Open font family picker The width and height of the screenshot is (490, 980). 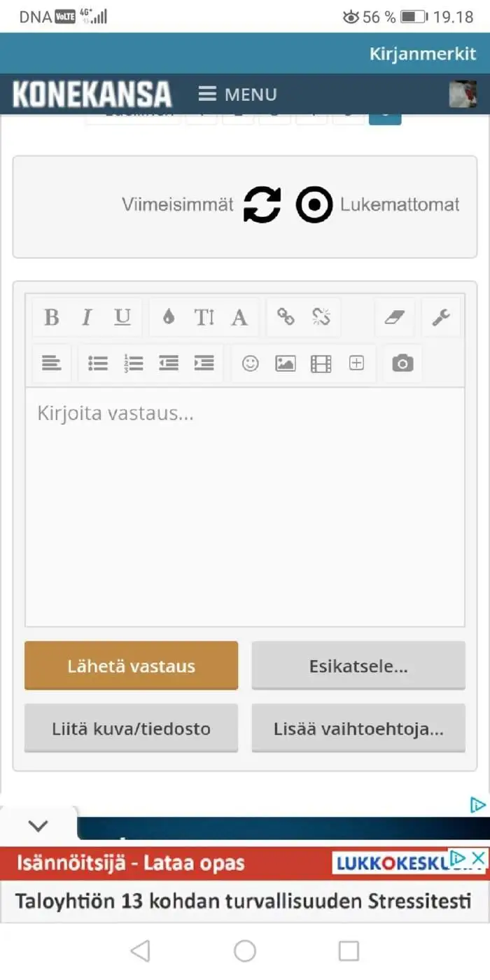239,318
